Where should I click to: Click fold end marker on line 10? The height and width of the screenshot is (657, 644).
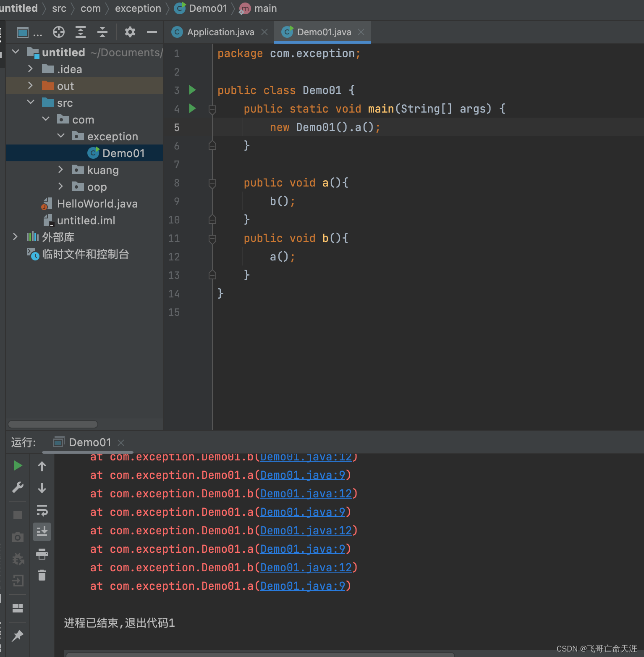click(x=212, y=219)
